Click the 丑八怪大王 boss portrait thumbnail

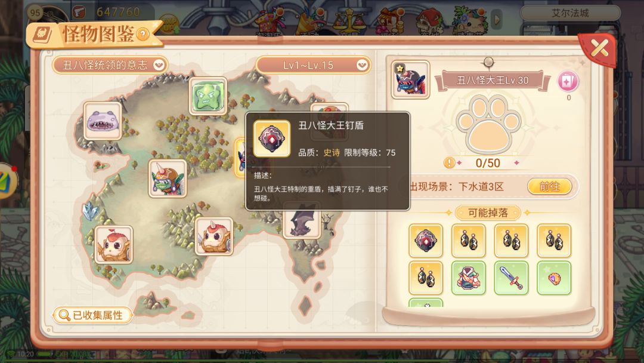point(410,80)
